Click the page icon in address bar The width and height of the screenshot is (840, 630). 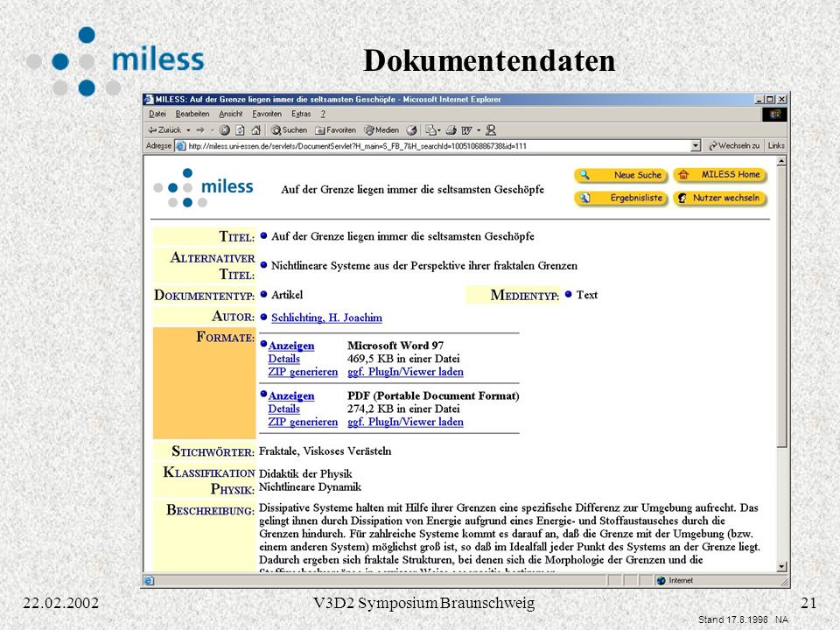point(181,146)
